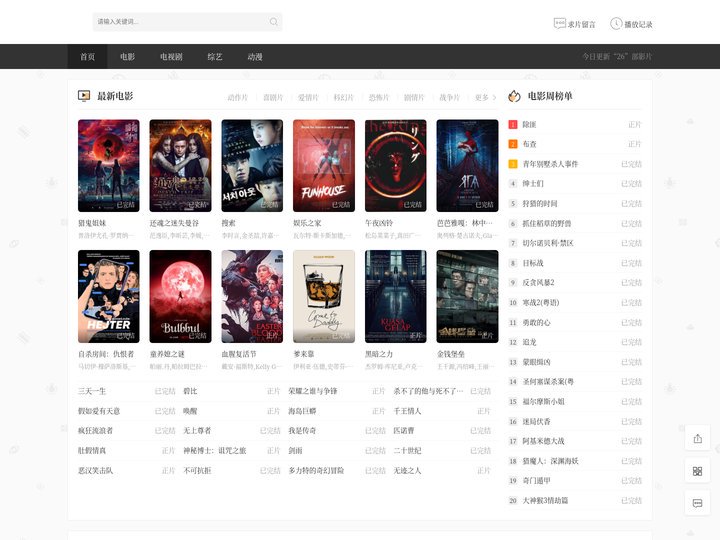Open the Come to Daddy poster
The width and height of the screenshot is (720, 540).
coord(324,296)
